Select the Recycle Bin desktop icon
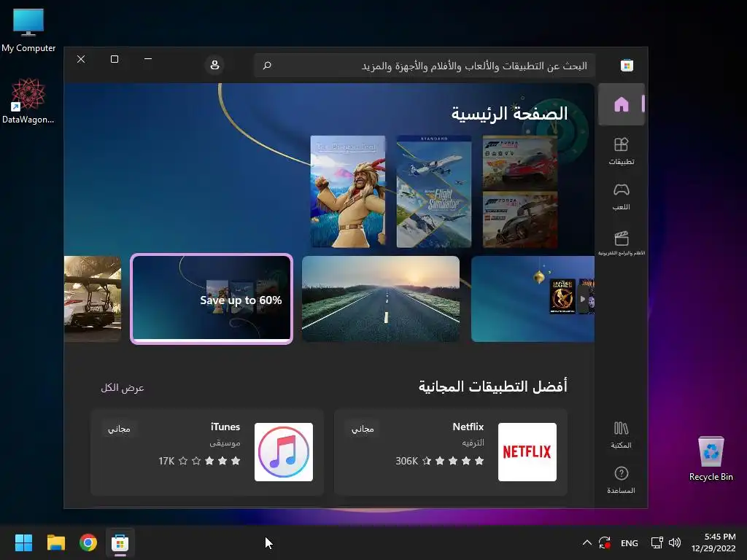Viewport: 747px width, 560px height. pyautogui.click(x=711, y=459)
